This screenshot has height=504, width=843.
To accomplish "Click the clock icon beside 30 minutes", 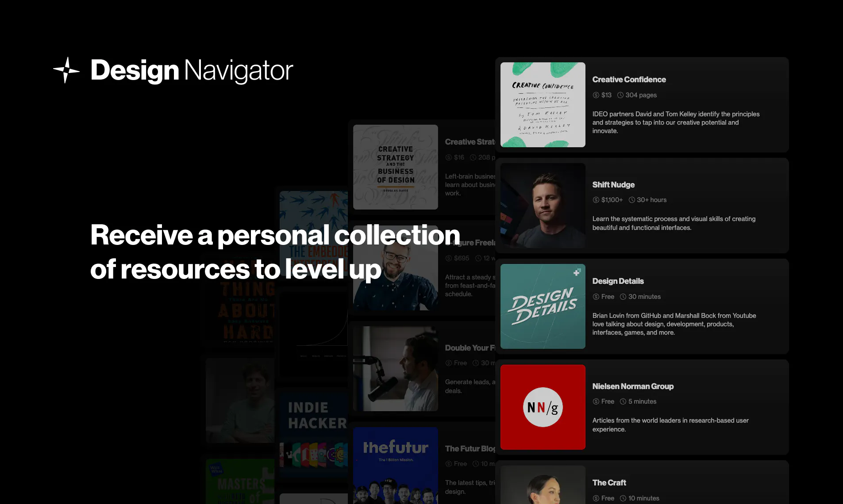I will click(x=623, y=297).
